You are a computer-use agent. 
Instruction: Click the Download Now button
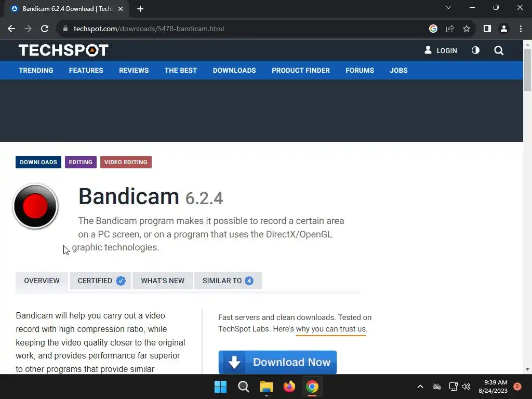pos(277,362)
